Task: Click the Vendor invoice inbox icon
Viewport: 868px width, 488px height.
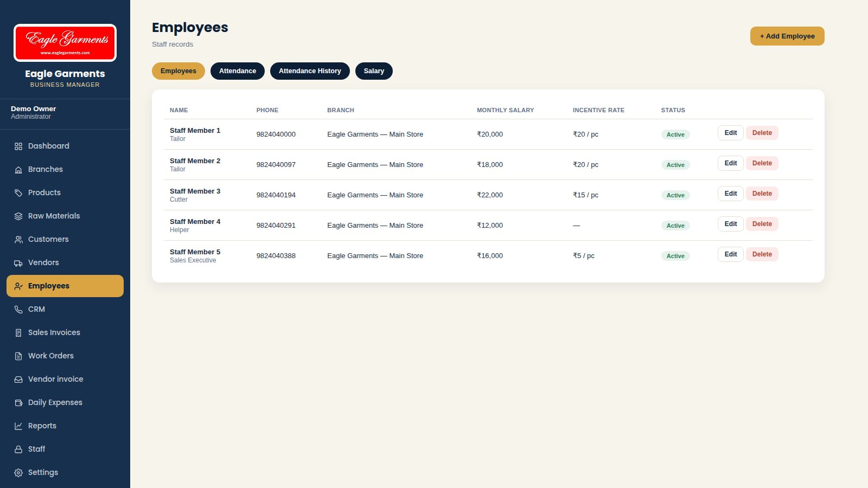Action: click(18, 380)
